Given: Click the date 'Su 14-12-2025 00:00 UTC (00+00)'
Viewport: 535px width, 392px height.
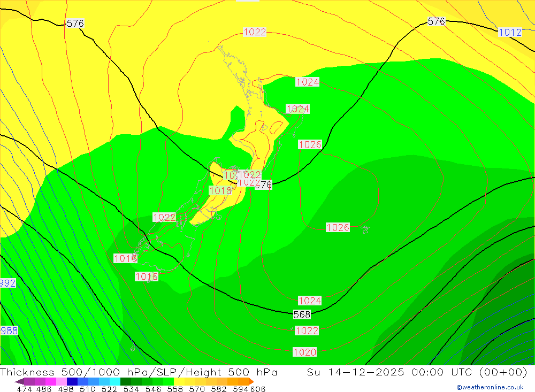Looking at the screenshot, I should (x=417, y=372).
